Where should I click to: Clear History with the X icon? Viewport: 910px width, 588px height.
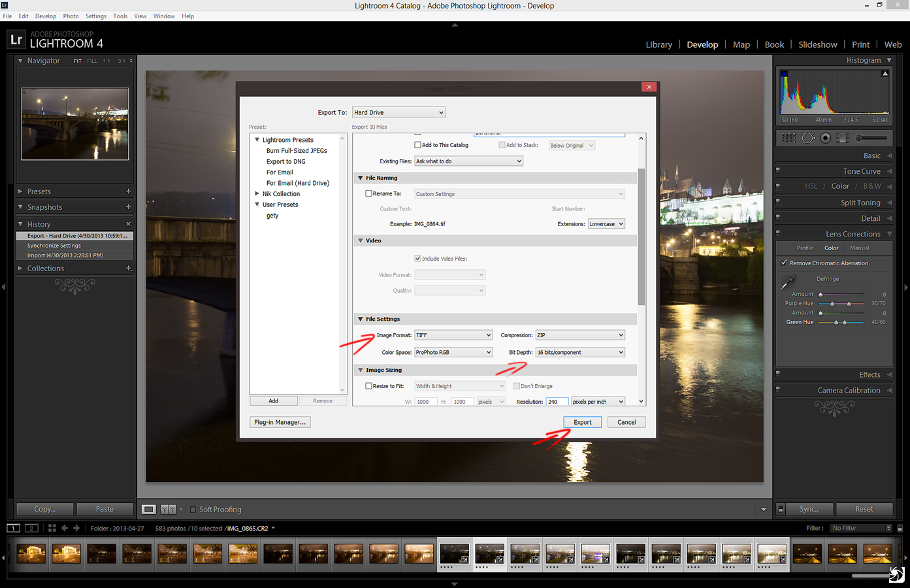click(x=128, y=224)
